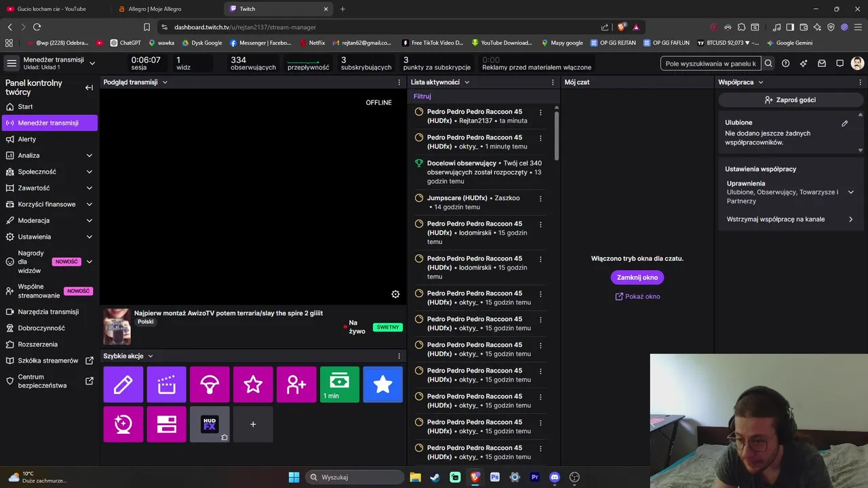Click the clock-rewind quick action tile
This screenshot has width=868, height=488.
pos(123,424)
